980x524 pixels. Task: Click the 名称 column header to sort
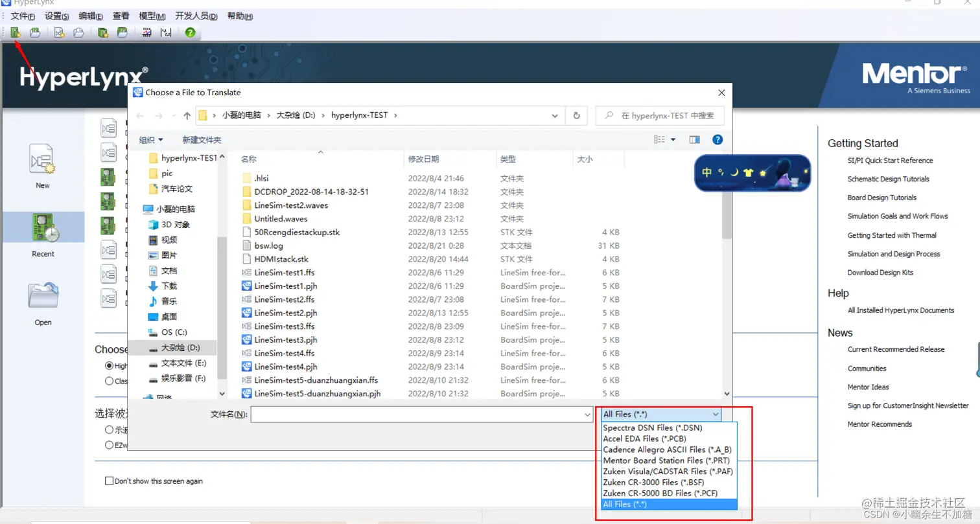tap(321, 159)
